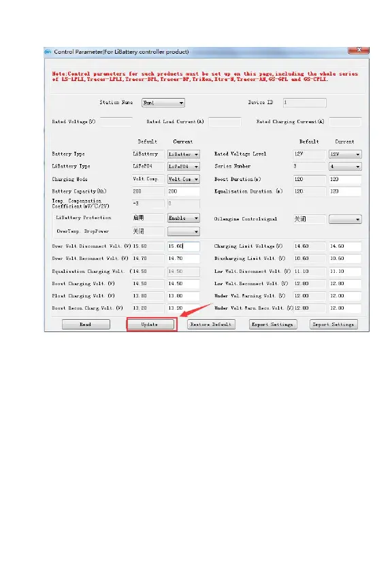Click Charging Limit Voltage current field
The width and height of the screenshot is (392, 588).
click(x=345, y=246)
